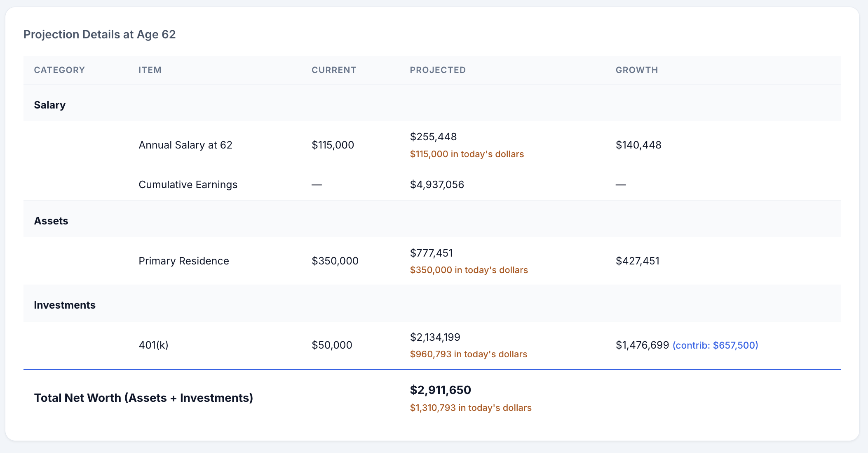
Task: Click the $4,937,056 cumulative earnings value
Action: [x=437, y=185]
